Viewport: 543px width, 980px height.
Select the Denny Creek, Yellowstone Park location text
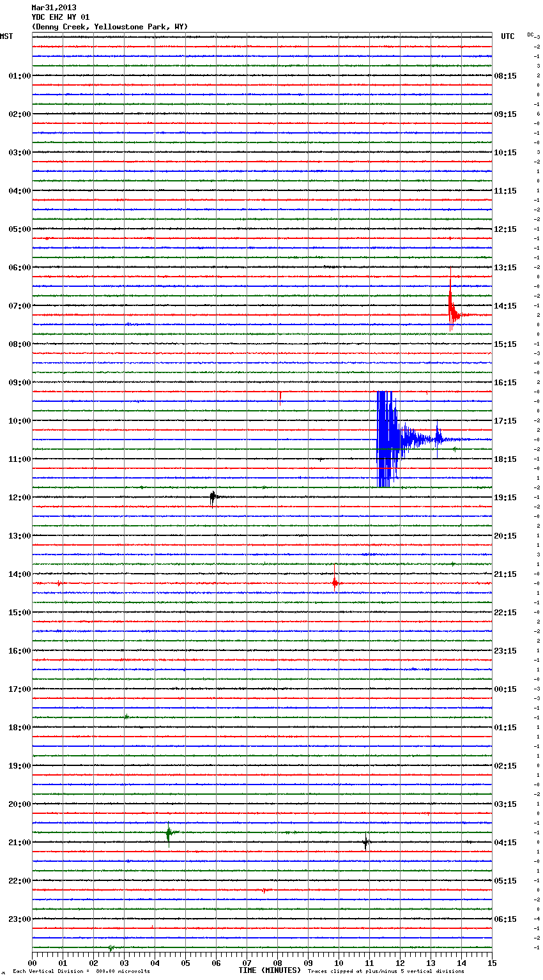109,27
